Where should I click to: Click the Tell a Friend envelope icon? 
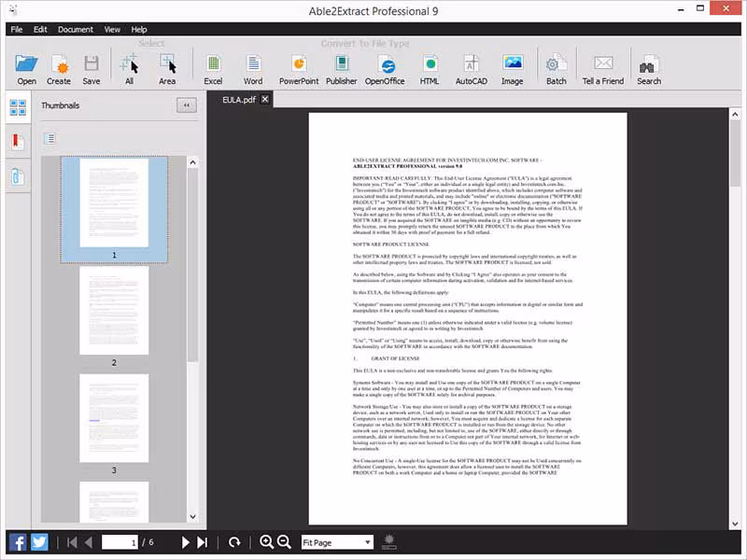pyautogui.click(x=603, y=69)
